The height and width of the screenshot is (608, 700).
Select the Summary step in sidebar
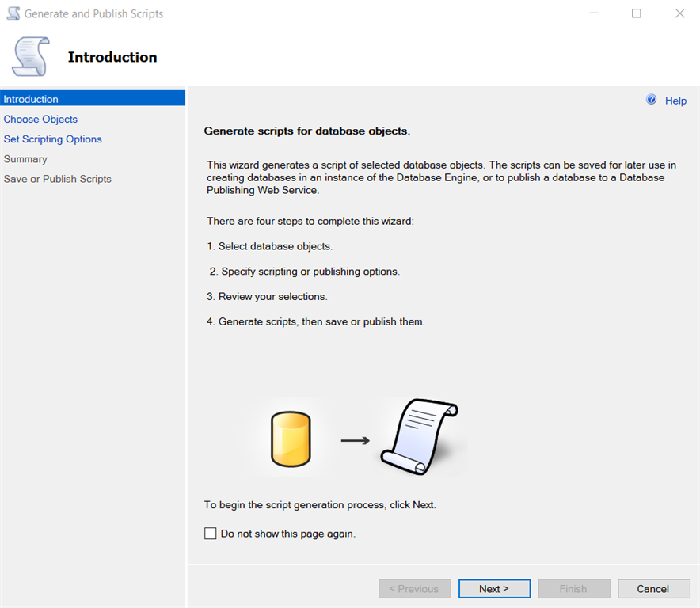click(26, 159)
